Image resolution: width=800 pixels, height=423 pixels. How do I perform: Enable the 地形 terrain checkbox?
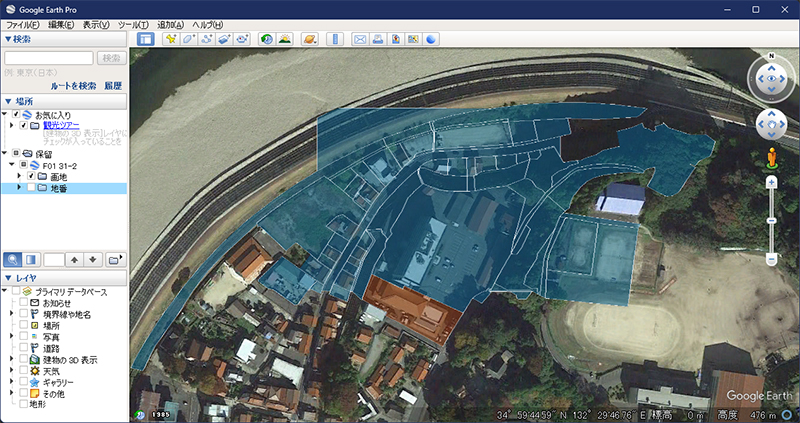[23, 404]
